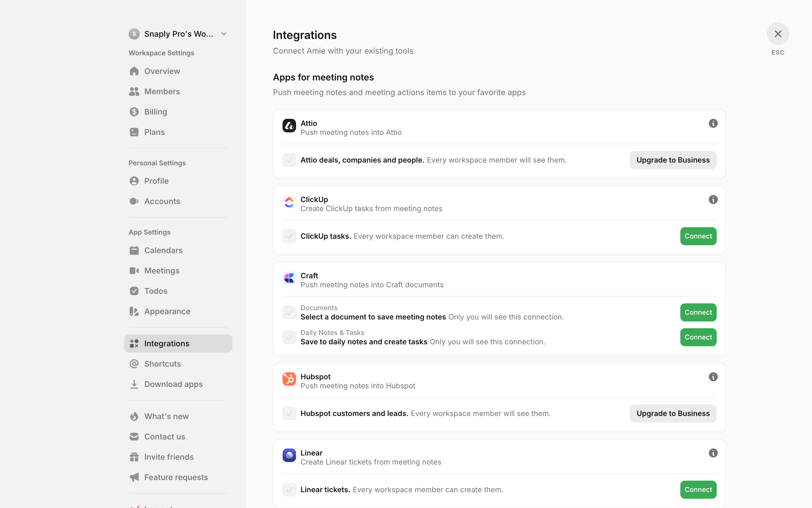Open the Billing section
This screenshot has width=812, height=508.
[178, 112]
